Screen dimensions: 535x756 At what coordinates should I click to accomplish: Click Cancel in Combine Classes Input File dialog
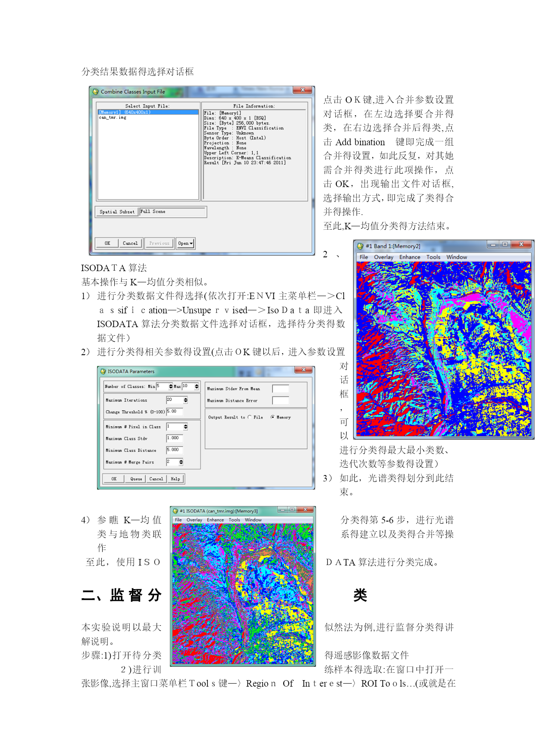click(130, 244)
